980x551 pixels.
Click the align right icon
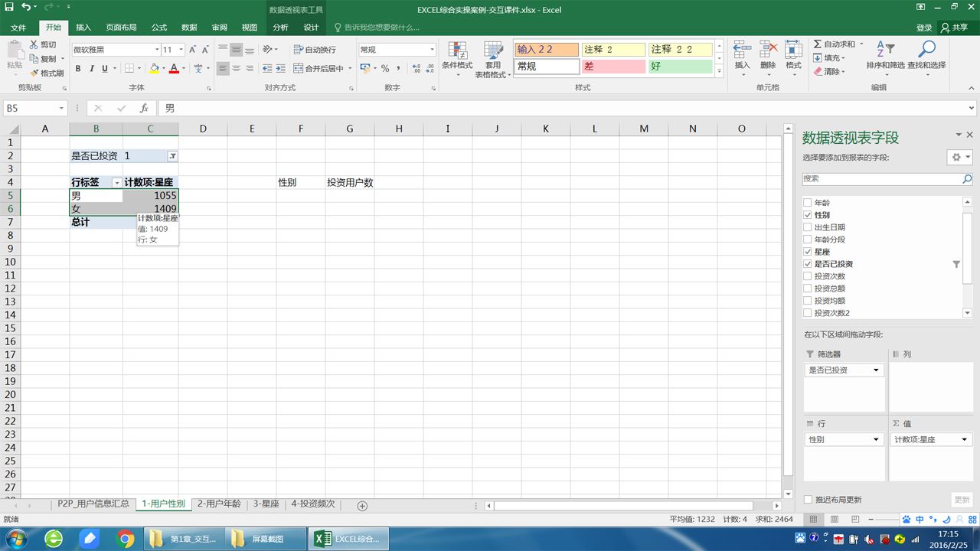[250, 69]
